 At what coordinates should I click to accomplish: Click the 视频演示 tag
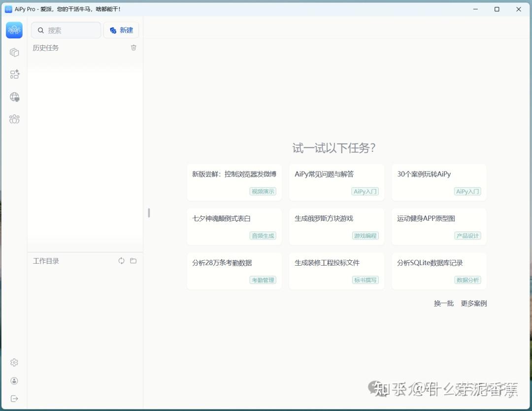click(263, 191)
